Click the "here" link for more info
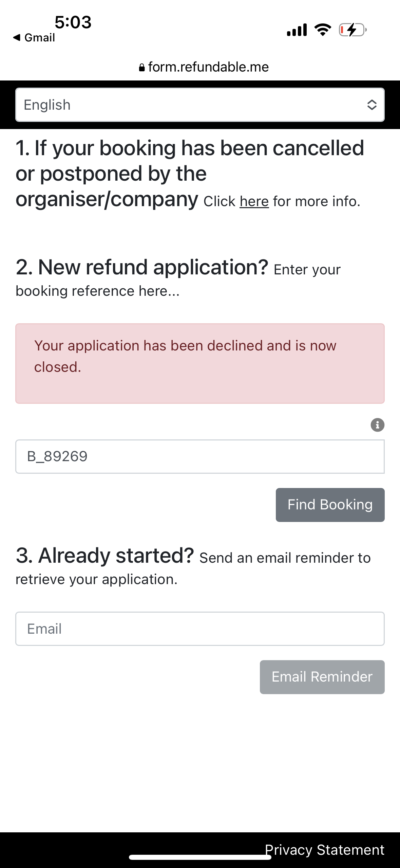Viewport: 400px width, 868px height. coord(254,201)
